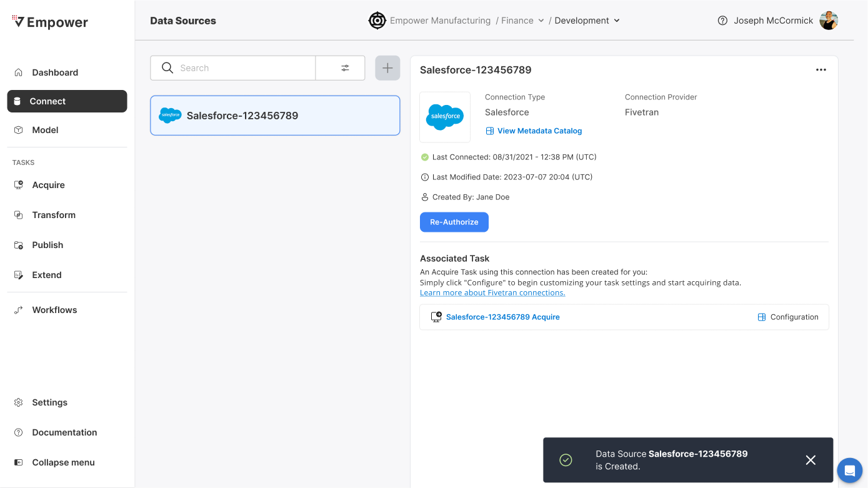Click the Empower logo
Image resolution: width=868 pixels, height=488 pixels.
tap(50, 22)
